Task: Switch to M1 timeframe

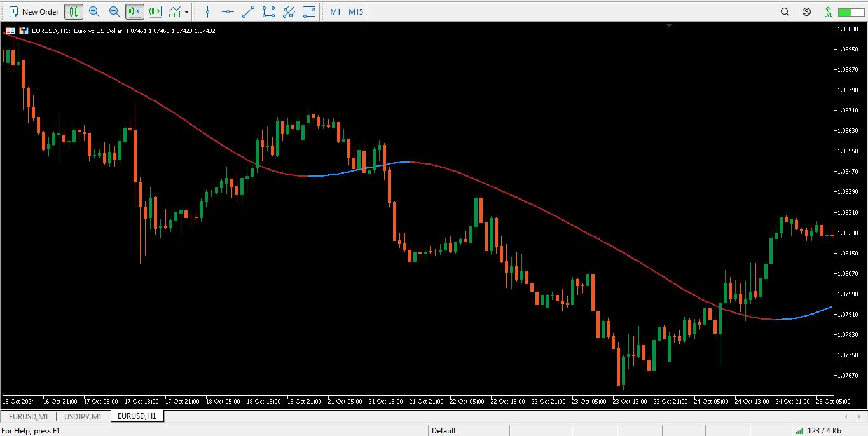Action: coord(335,11)
